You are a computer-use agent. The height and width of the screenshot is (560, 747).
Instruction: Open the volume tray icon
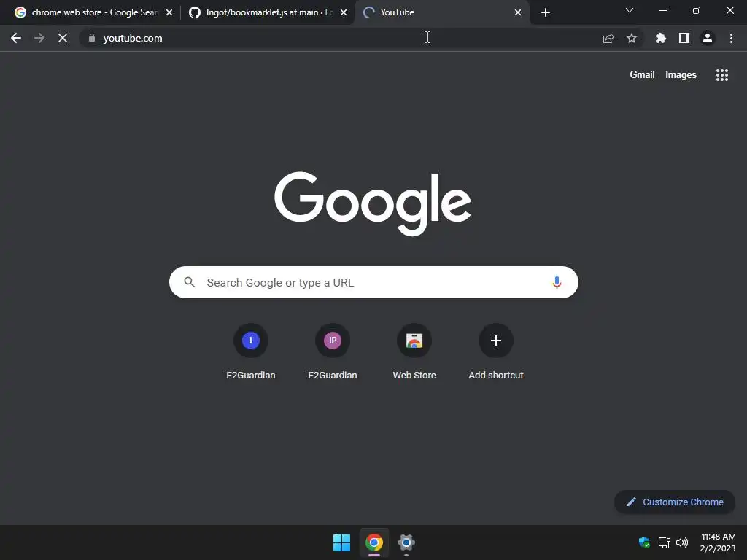click(x=682, y=542)
